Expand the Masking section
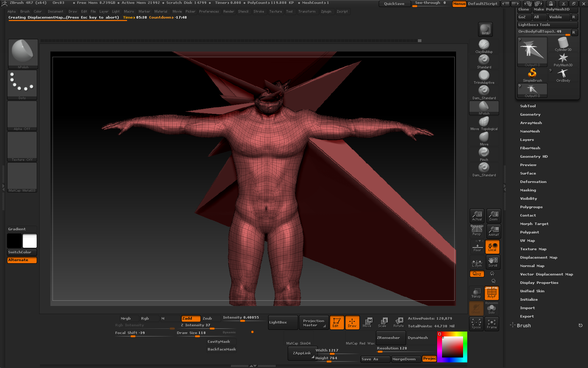This screenshot has height=368, width=588. (528, 190)
